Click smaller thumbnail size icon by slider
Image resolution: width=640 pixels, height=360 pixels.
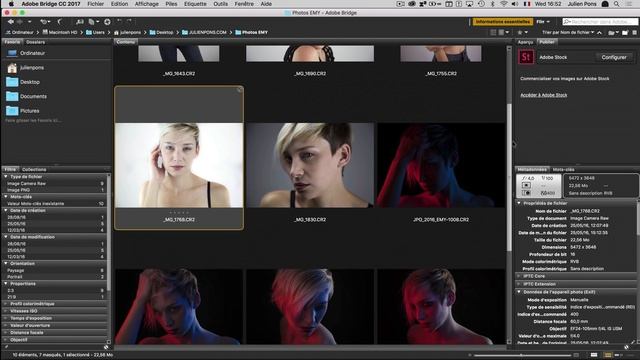[470, 355]
